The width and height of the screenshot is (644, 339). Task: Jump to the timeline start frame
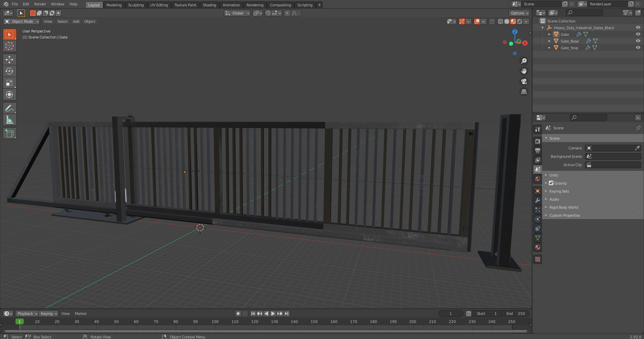(x=253, y=314)
